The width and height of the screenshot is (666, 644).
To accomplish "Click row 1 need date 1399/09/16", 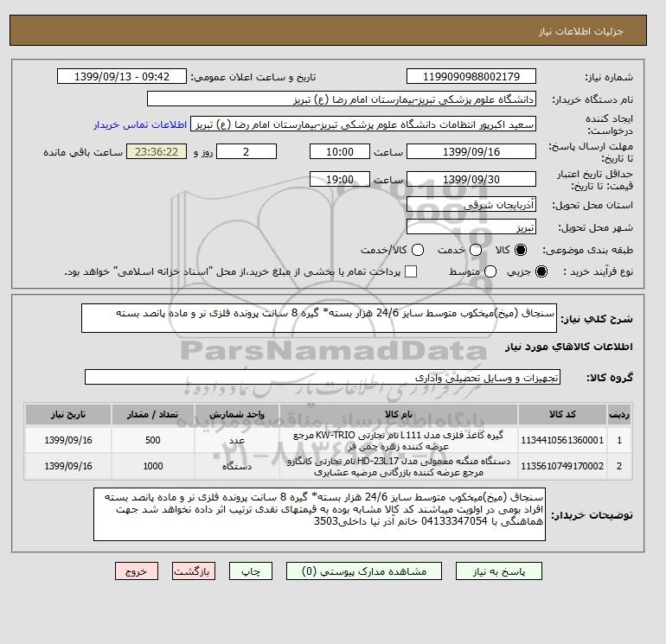I will tap(68, 440).
